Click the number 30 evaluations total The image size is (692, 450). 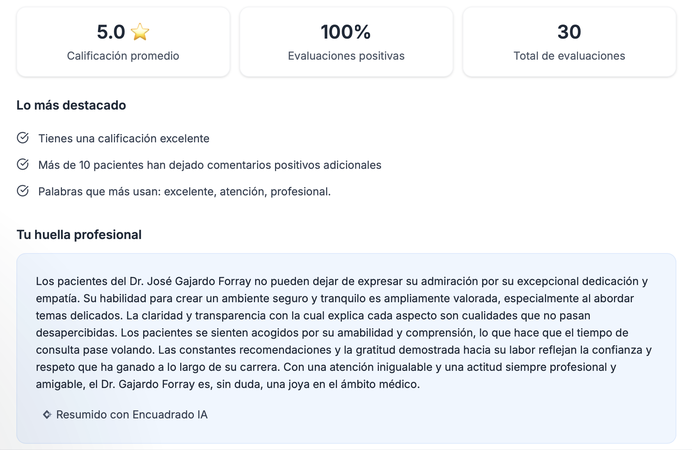pyautogui.click(x=569, y=32)
